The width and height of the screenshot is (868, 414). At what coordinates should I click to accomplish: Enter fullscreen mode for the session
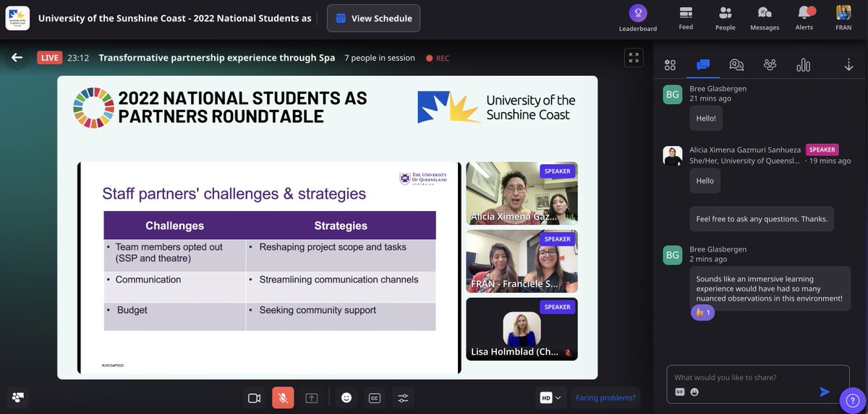click(x=633, y=58)
